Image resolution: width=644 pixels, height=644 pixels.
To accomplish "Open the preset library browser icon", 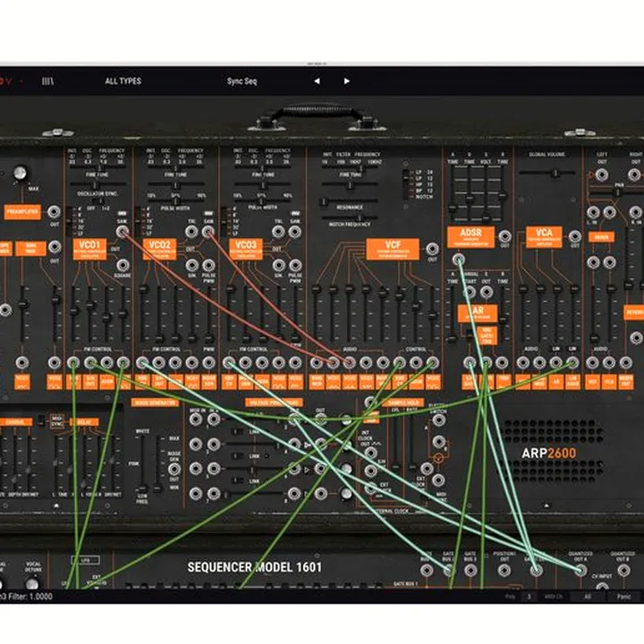I will (47, 81).
